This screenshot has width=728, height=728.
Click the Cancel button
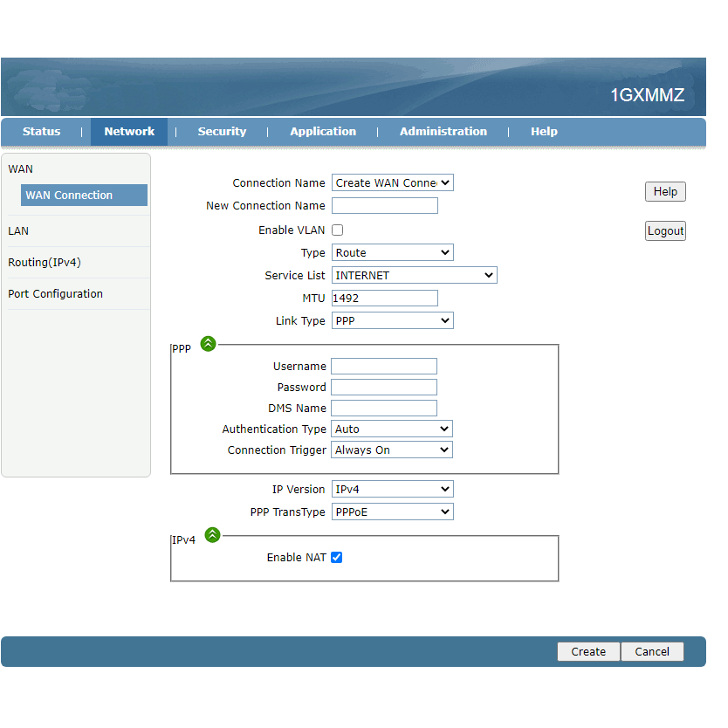pos(652,652)
